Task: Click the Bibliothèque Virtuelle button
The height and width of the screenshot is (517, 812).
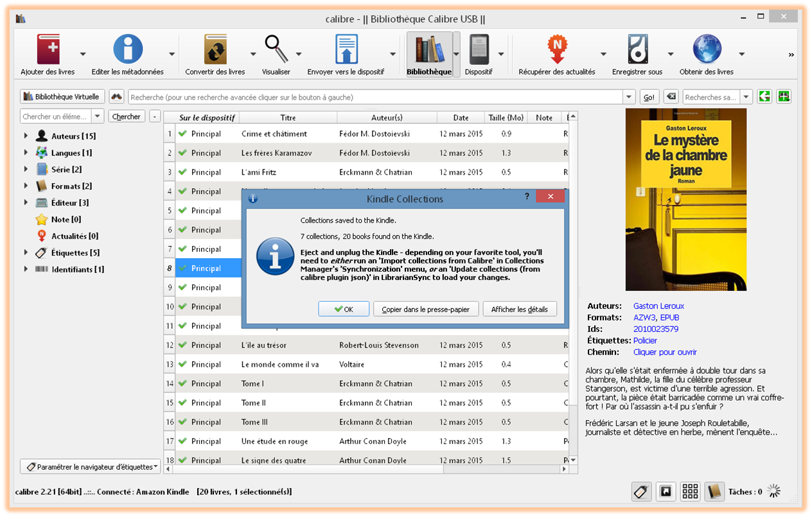Action: pos(62,97)
